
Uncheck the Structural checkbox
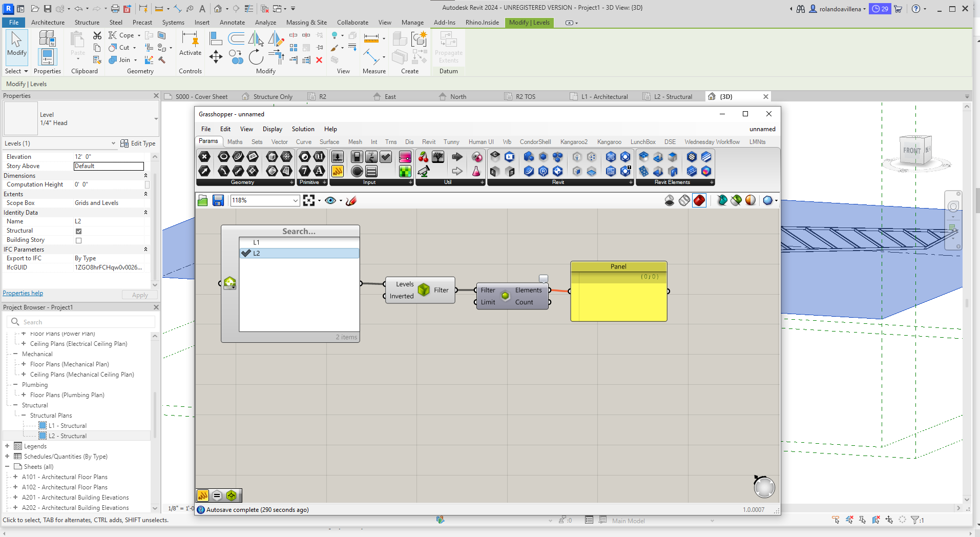pos(78,231)
